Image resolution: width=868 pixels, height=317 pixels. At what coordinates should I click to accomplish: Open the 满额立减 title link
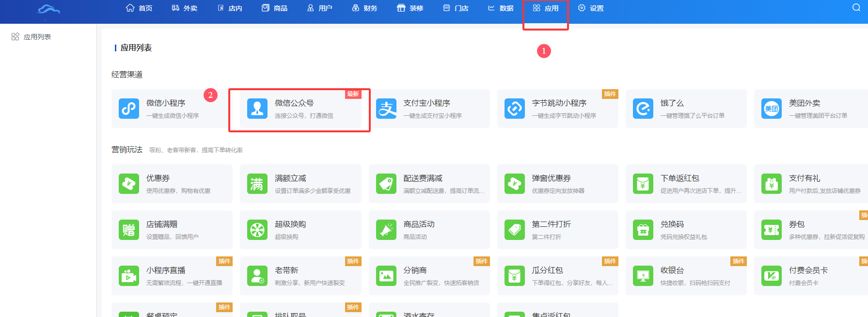[290, 178]
